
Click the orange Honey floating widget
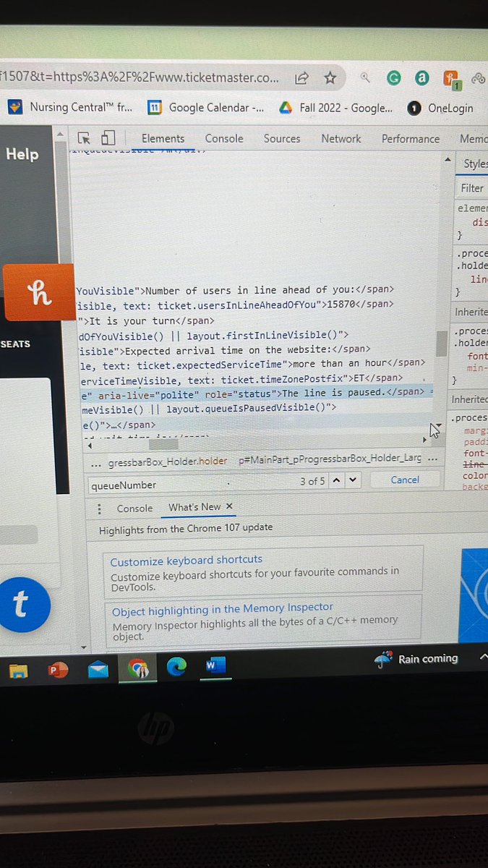click(38, 293)
